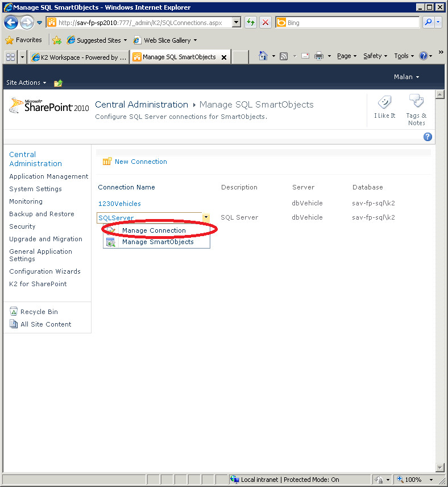Click the Add to Favorites Bar icon
Screen dimensions: 448x487
57,40
